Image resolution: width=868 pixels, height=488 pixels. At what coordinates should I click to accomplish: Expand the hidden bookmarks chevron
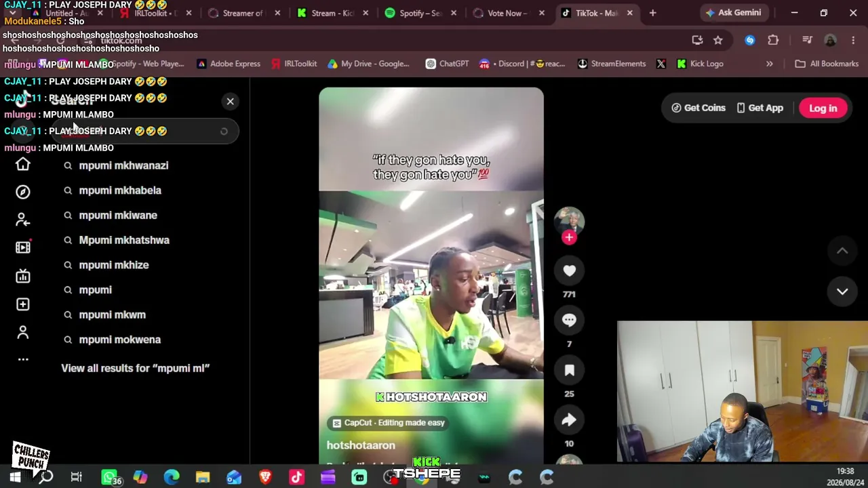[770, 64]
